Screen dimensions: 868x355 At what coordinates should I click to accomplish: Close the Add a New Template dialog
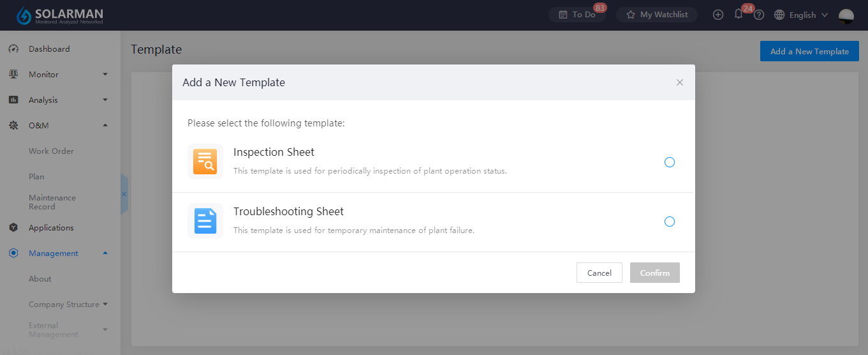pyautogui.click(x=680, y=82)
